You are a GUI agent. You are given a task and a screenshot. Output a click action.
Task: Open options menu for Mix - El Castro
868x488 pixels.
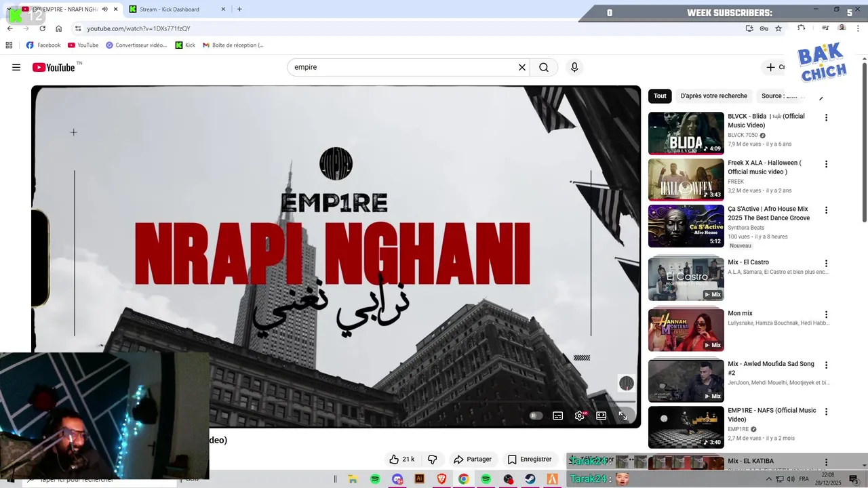click(x=826, y=263)
